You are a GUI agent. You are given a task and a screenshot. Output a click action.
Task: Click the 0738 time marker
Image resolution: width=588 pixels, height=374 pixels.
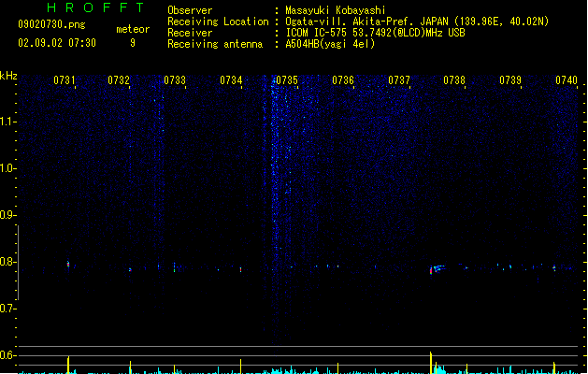click(454, 80)
